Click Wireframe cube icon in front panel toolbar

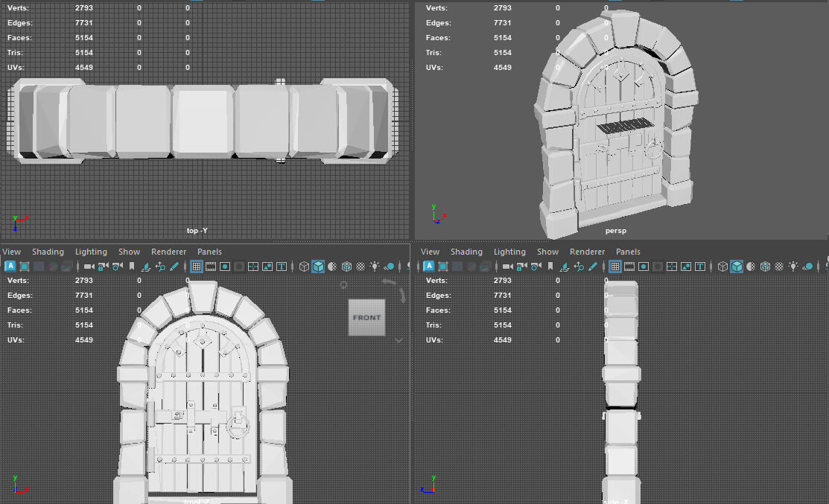pos(304,267)
